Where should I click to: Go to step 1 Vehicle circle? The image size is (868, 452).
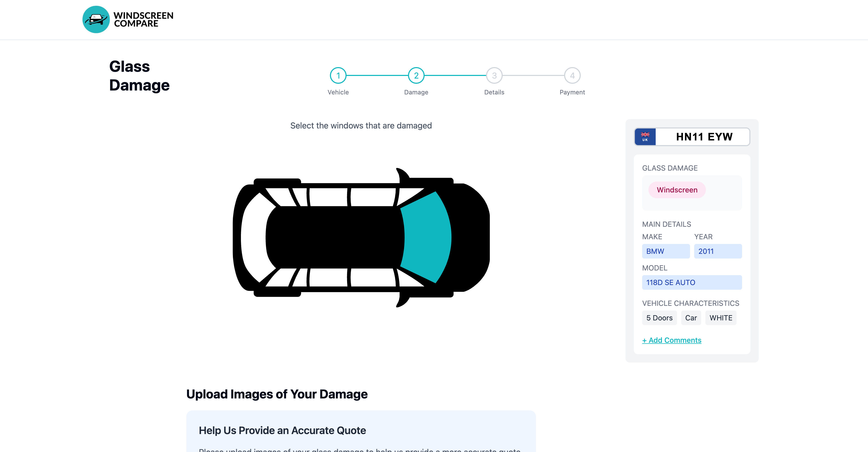click(338, 75)
